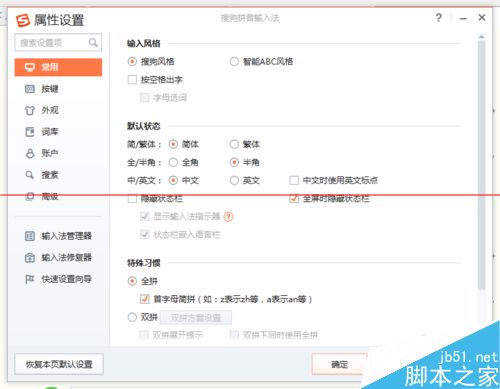Click the person icon beside 账户
Image resolution: width=500 pixels, height=389 pixels.
[x=30, y=153]
